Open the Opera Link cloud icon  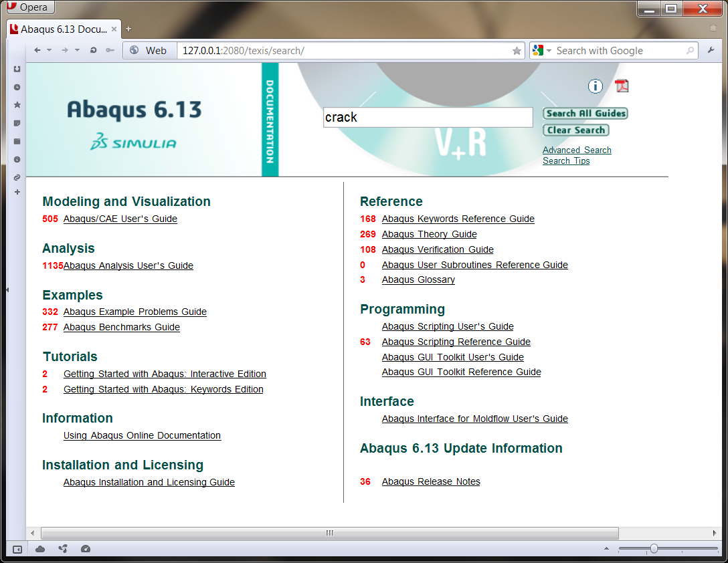pyautogui.click(x=40, y=549)
